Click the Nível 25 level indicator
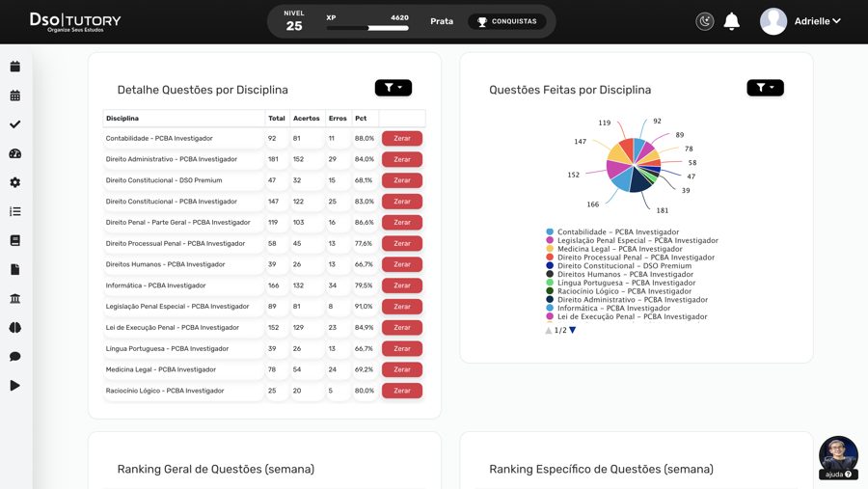This screenshot has width=868, height=489. (294, 21)
